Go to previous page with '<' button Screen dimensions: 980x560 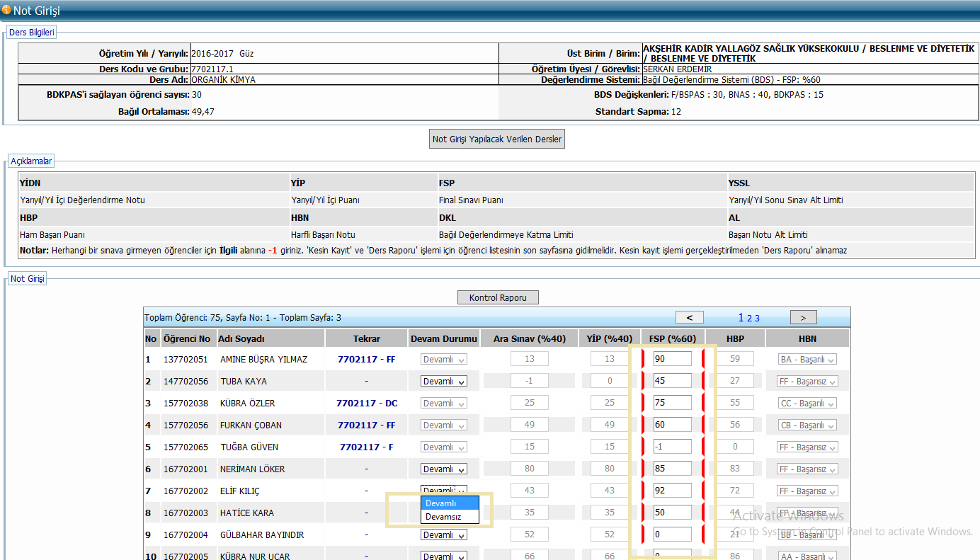690,318
